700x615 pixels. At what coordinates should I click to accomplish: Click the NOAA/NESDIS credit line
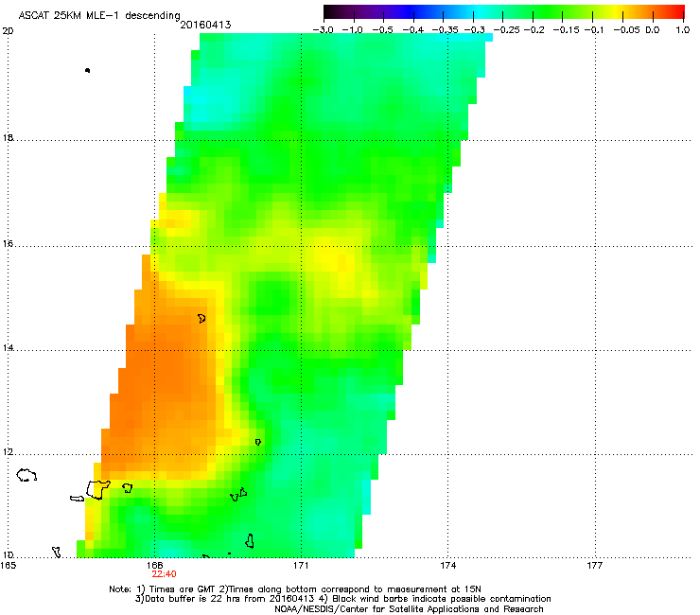409,609
